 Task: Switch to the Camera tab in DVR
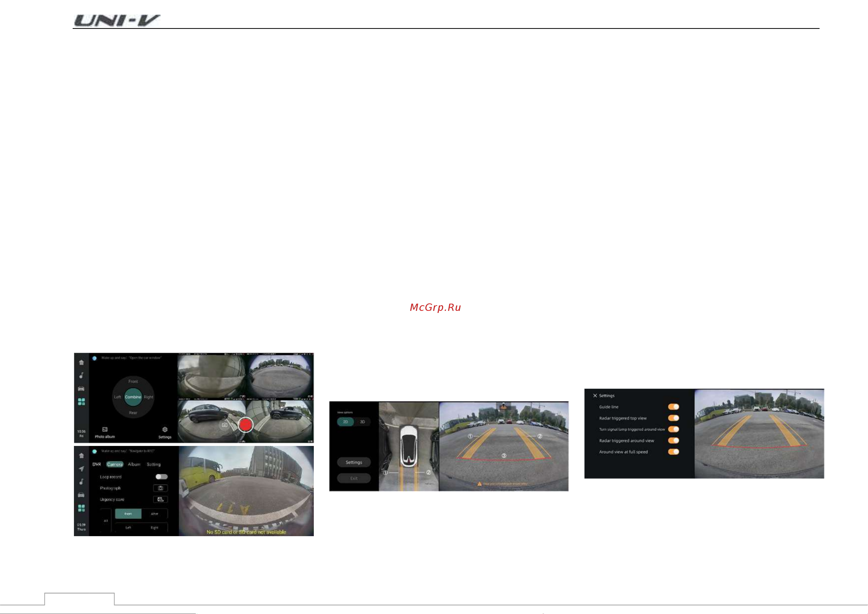coord(115,464)
